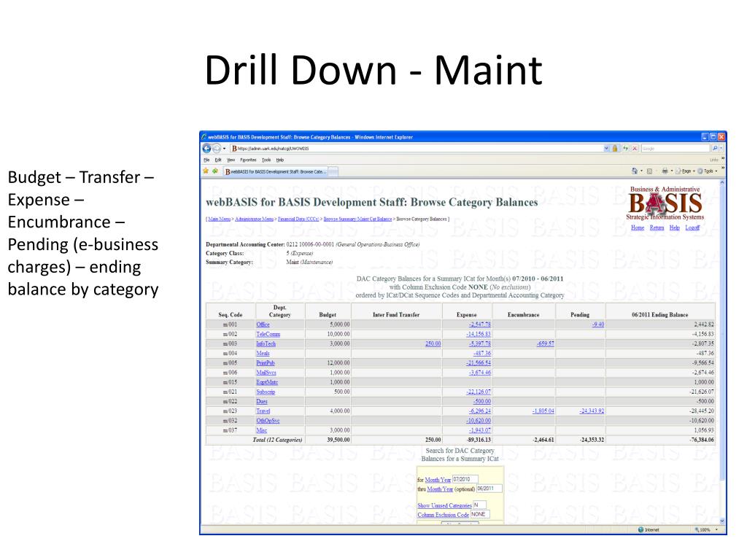Open the Travel category link
The height and width of the screenshot is (560, 747).
click(x=263, y=411)
